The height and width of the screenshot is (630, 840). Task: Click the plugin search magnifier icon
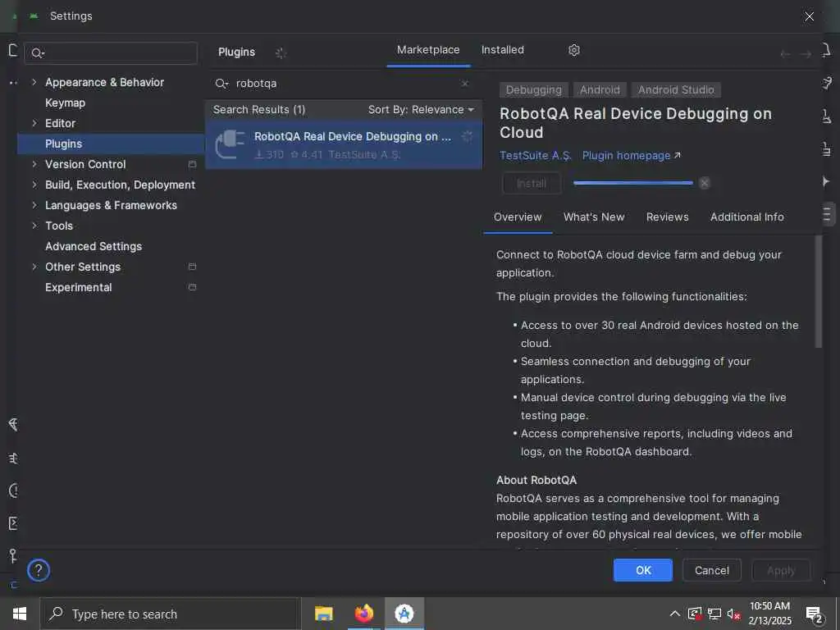(221, 84)
